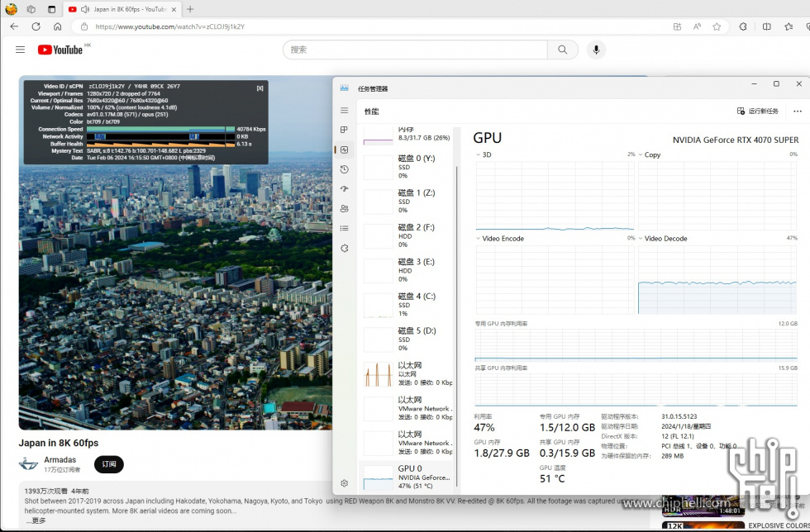Open browser tab actions menu icon
810x532 pixels.
tap(51, 9)
